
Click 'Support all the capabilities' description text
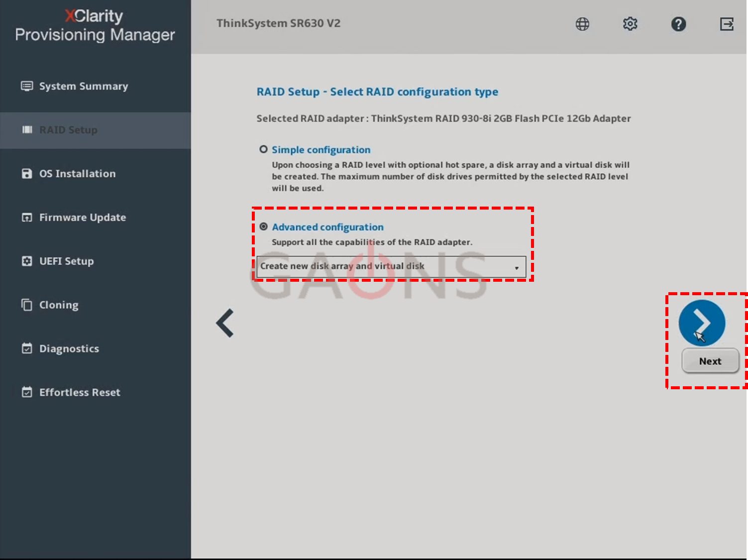point(372,242)
